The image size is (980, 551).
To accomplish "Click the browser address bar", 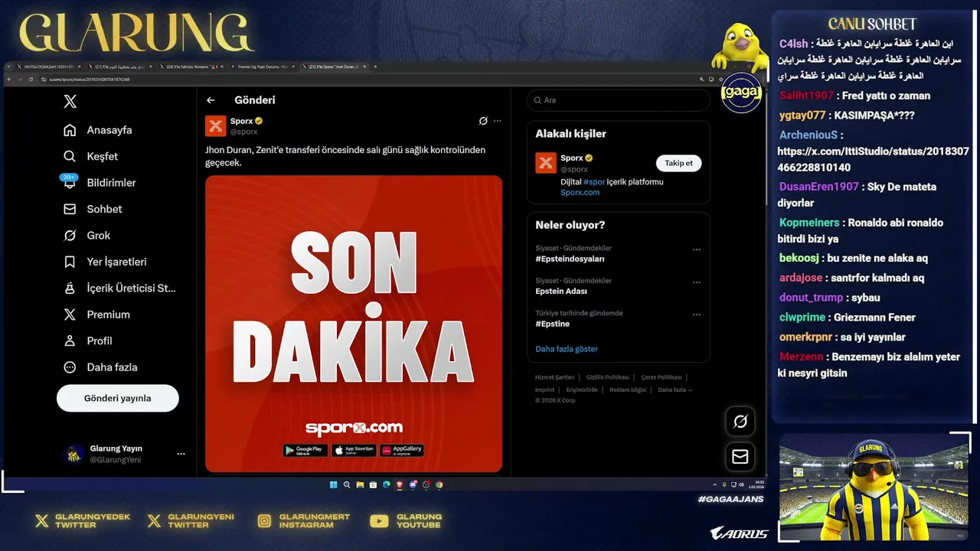I will tap(367, 80).
